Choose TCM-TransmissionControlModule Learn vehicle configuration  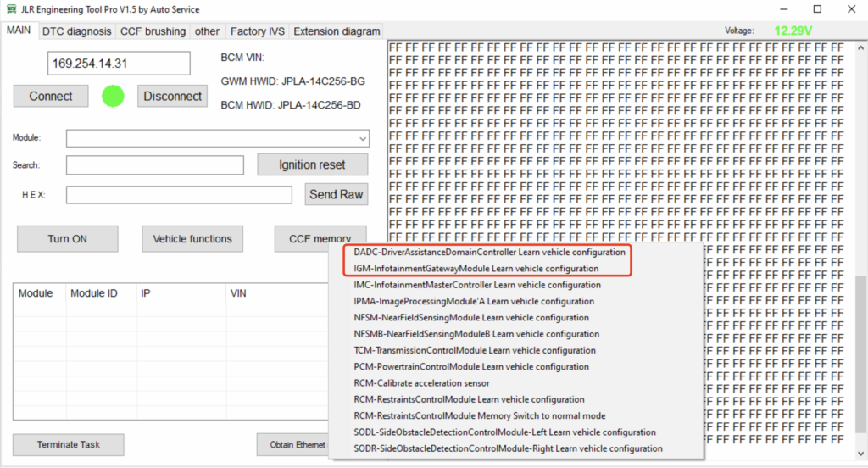[x=474, y=350]
